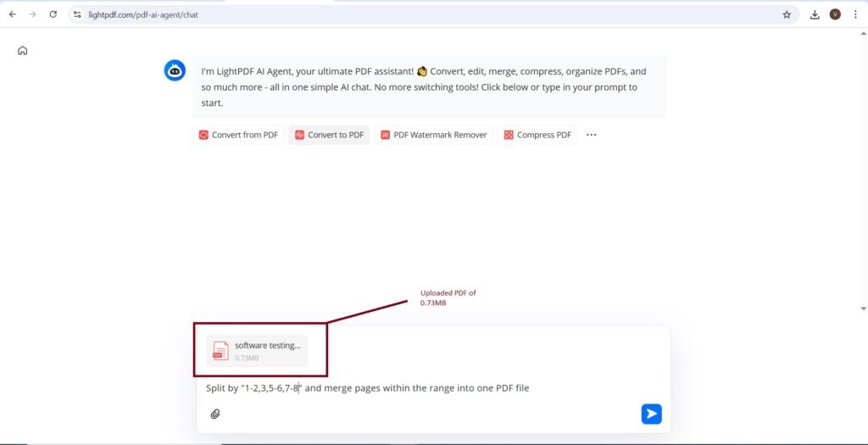This screenshot has width=868, height=445.
Task: Expand more tools with three dots
Action: pyautogui.click(x=592, y=135)
